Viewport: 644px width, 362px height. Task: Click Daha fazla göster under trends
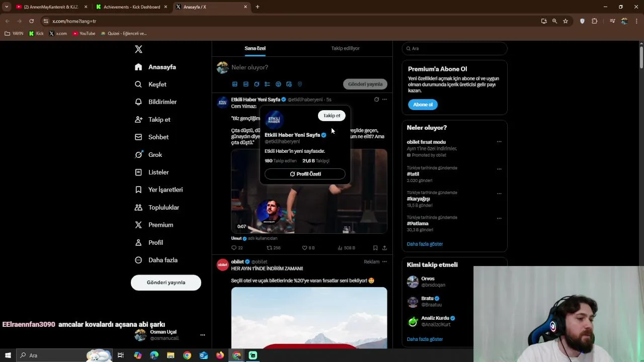425,244
